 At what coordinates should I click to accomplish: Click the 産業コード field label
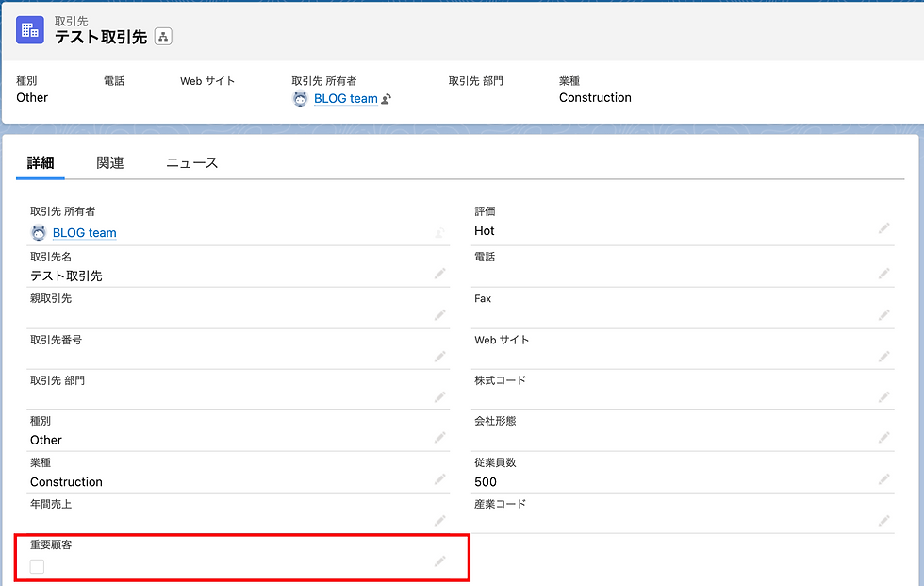point(501,504)
